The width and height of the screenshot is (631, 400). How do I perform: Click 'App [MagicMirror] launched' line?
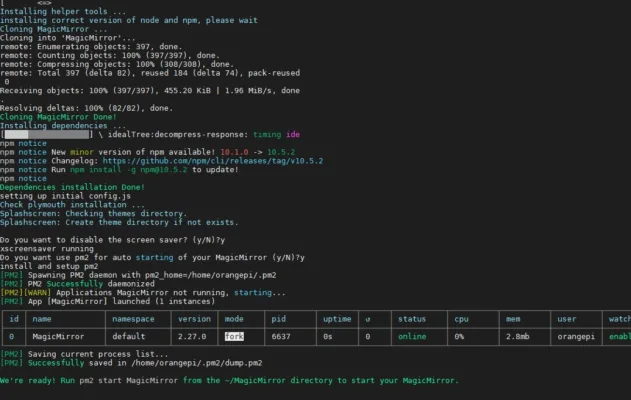pos(107,301)
